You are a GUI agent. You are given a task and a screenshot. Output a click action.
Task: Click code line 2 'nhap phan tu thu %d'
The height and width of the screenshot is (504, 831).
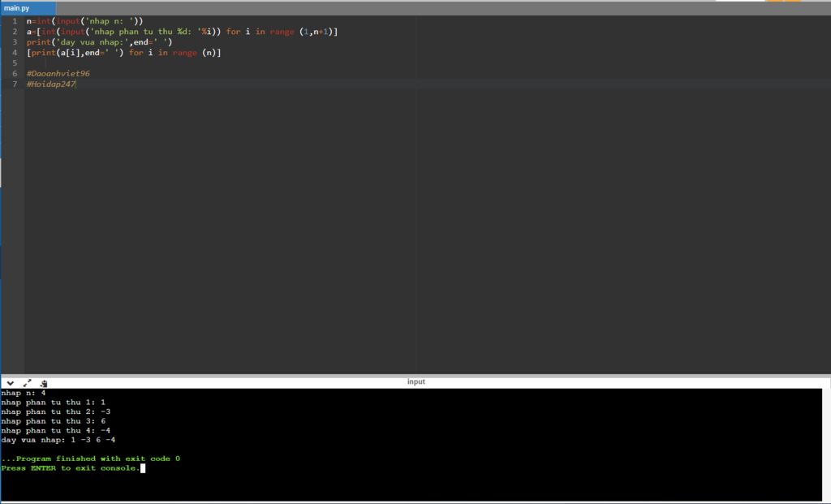coord(182,32)
